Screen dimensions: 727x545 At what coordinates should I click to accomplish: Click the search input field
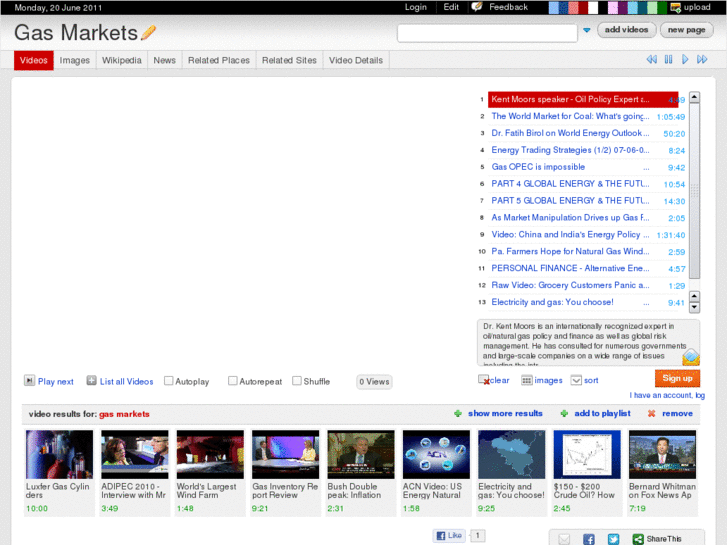487,33
